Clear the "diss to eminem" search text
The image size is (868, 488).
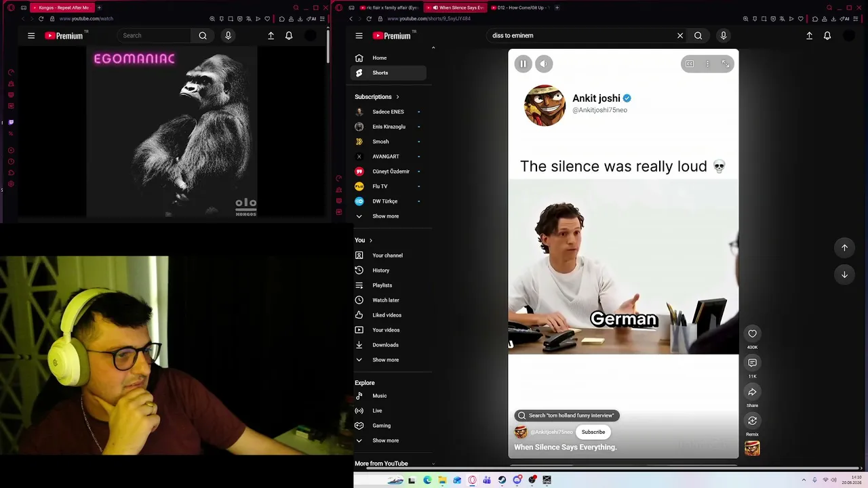click(680, 35)
